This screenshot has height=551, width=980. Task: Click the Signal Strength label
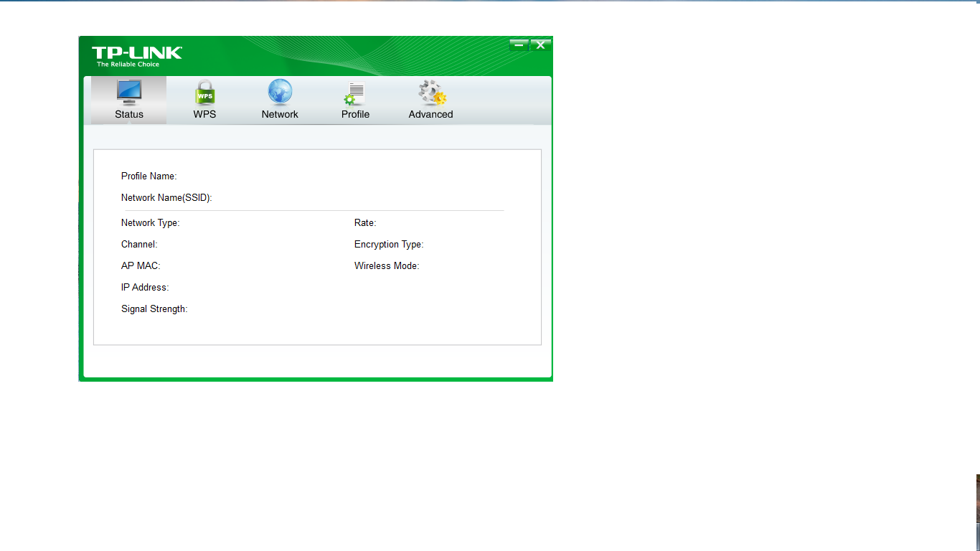pos(154,309)
